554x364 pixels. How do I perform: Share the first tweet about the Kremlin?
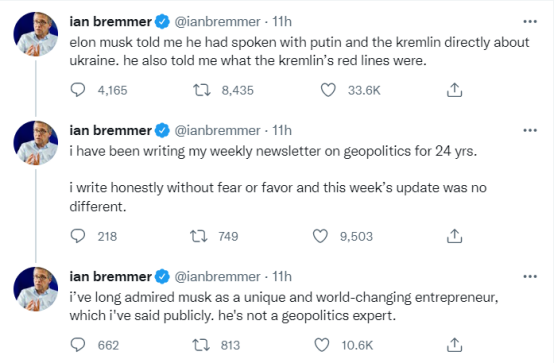coord(454,90)
